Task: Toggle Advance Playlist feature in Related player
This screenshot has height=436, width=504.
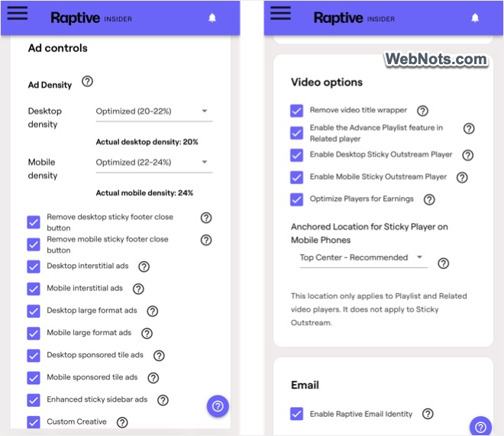Action: 296,133
